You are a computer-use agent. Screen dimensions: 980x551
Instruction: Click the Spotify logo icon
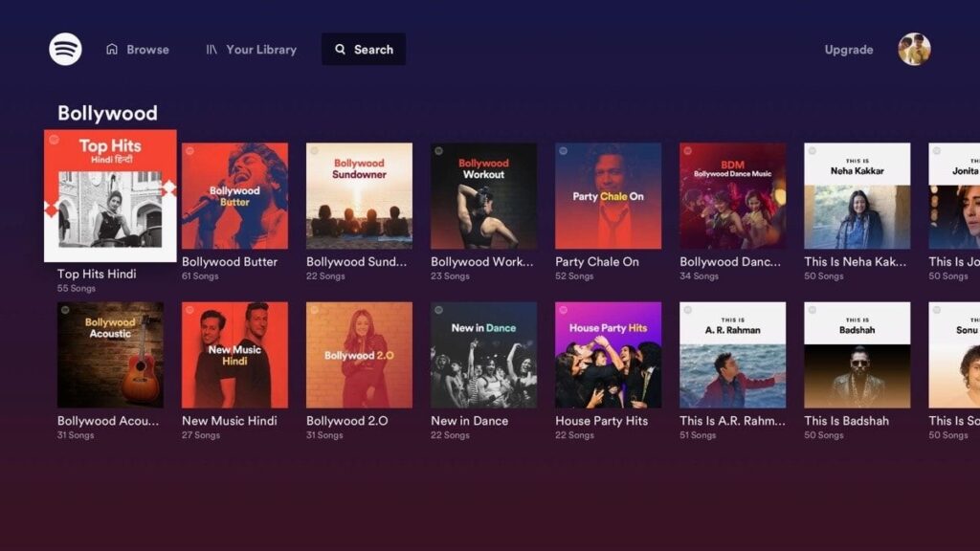pyautogui.click(x=65, y=49)
